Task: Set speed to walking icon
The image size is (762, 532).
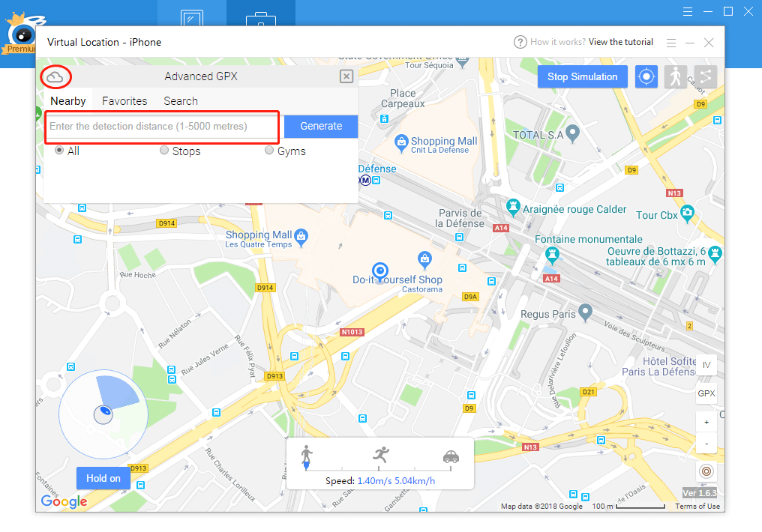Action: click(x=306, y=455)
